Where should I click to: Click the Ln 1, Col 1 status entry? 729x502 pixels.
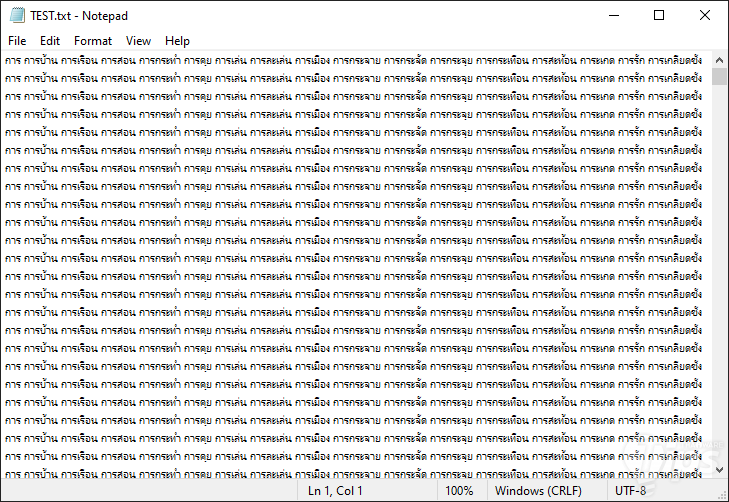point(335,491)
